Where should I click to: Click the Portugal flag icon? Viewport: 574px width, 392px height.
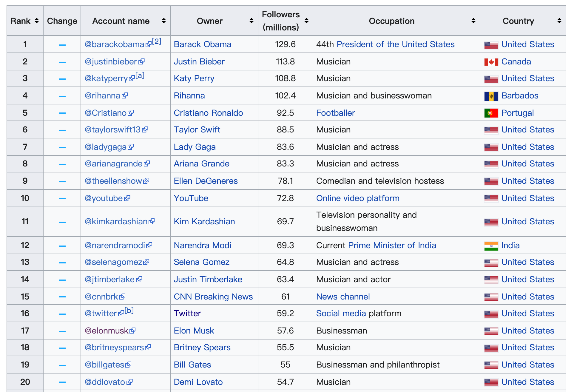point(491,113)
